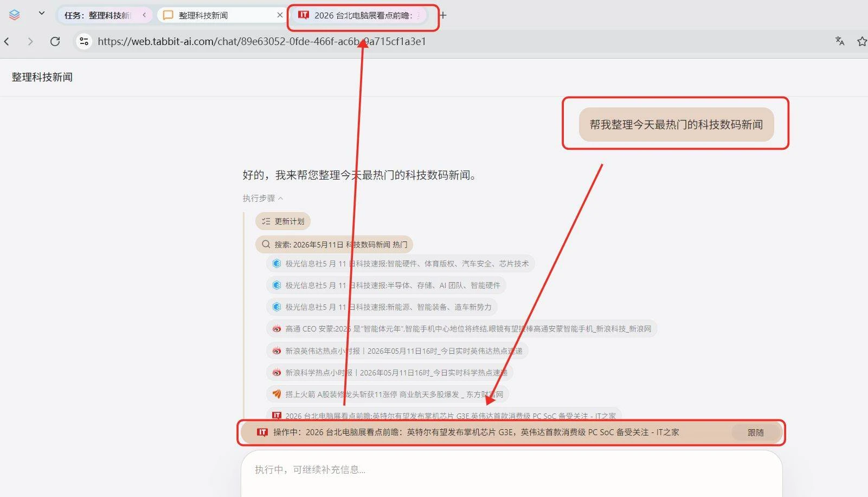Open 新浪科学热点小时报 result
The image size is (868, 497).
point(389,373)
